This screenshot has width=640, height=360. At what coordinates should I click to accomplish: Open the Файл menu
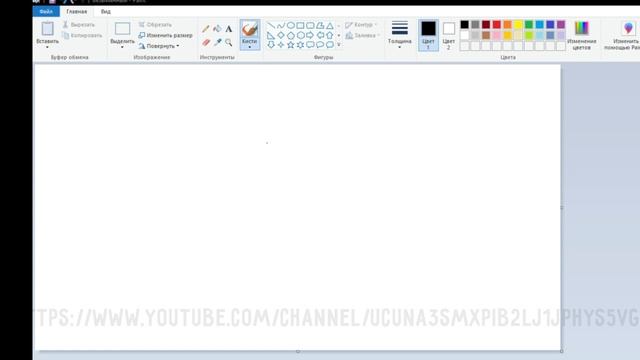[46, 11]
